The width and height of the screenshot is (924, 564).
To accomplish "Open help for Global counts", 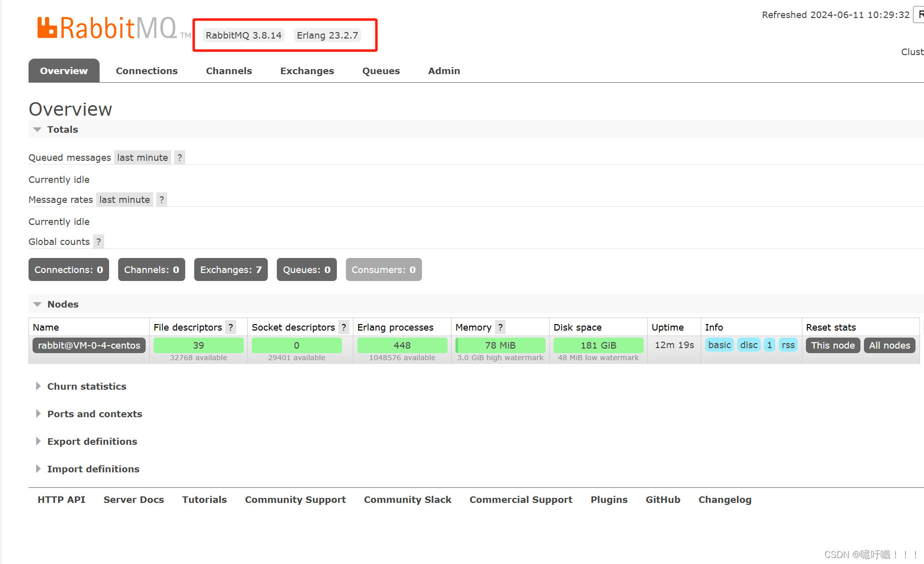I will coord(99,241).
